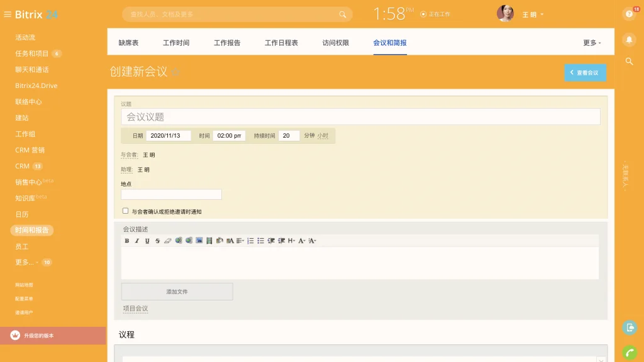Change assistant via 助理 link
Screen dimensions: 644x362
126,170
